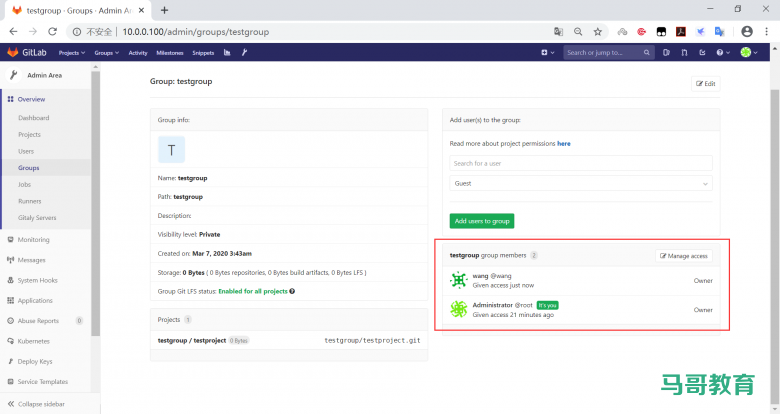Reload the page
This screenshot has width=780, height=414.
pyautogui.click(x=52, y=31)
